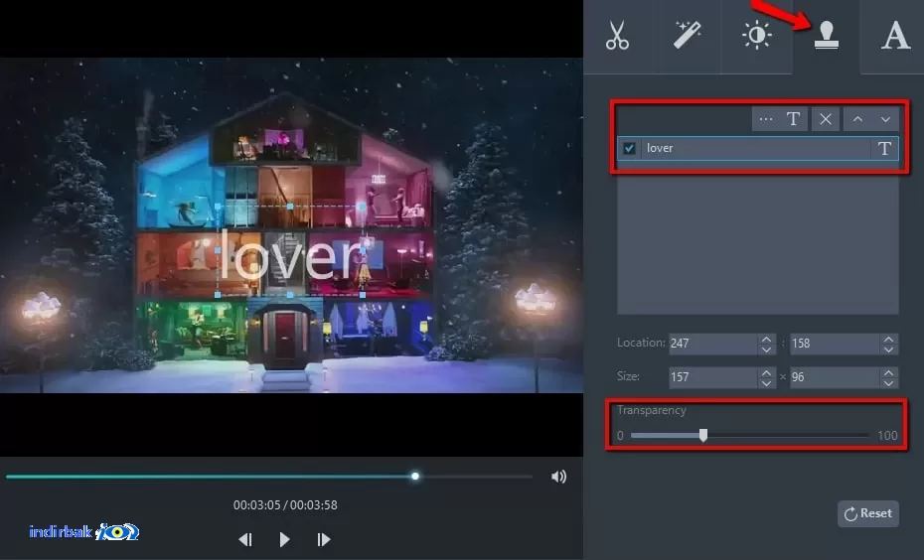Image resolution: width=924 pixels, height=560 pixels.
Task: Decrease Location X value 247
Action: 766,349
